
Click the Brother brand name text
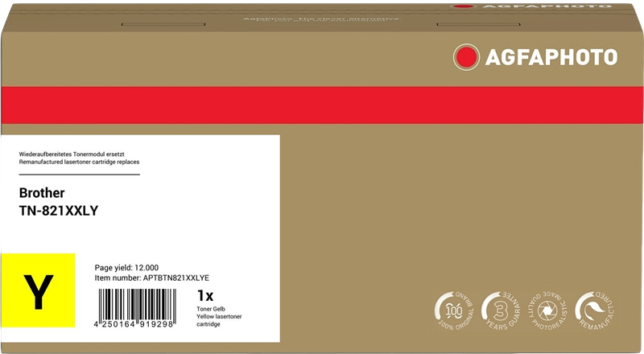pyautogui.click(x=42, y=192)
